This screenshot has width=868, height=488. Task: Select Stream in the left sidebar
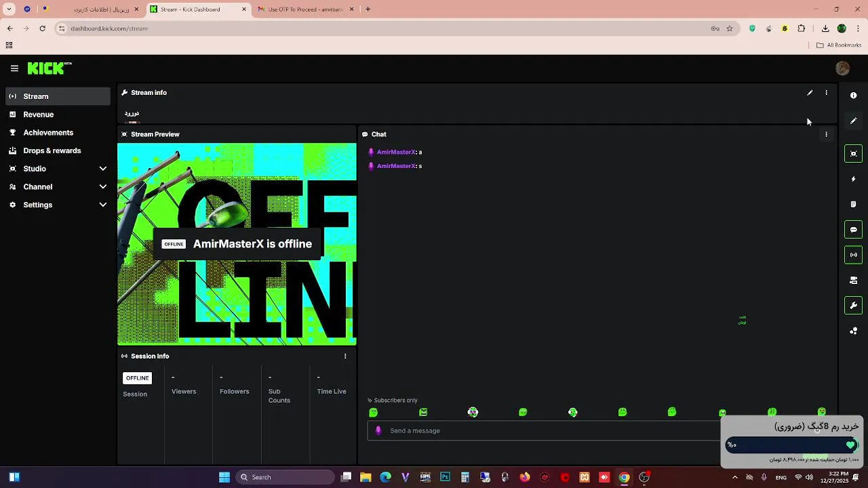tap(58, 96)
